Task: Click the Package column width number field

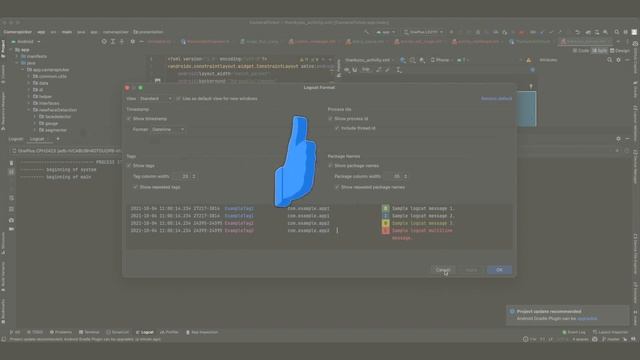Action: pos(393,176)
